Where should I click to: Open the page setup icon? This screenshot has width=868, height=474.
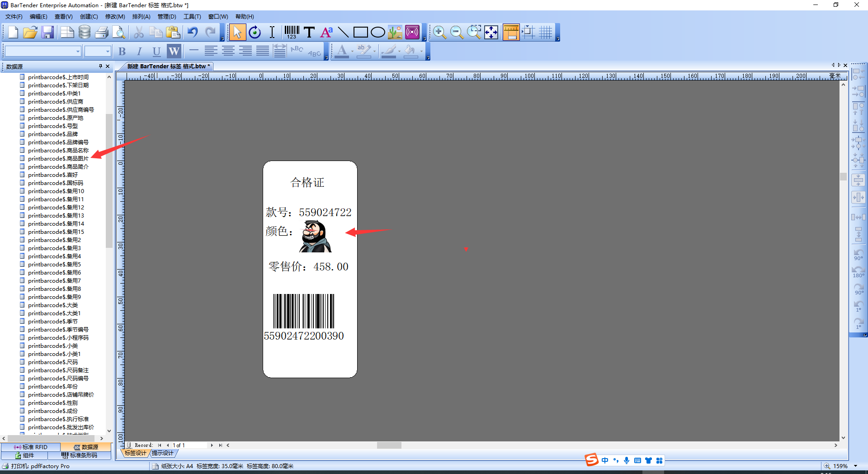(67, 33)
